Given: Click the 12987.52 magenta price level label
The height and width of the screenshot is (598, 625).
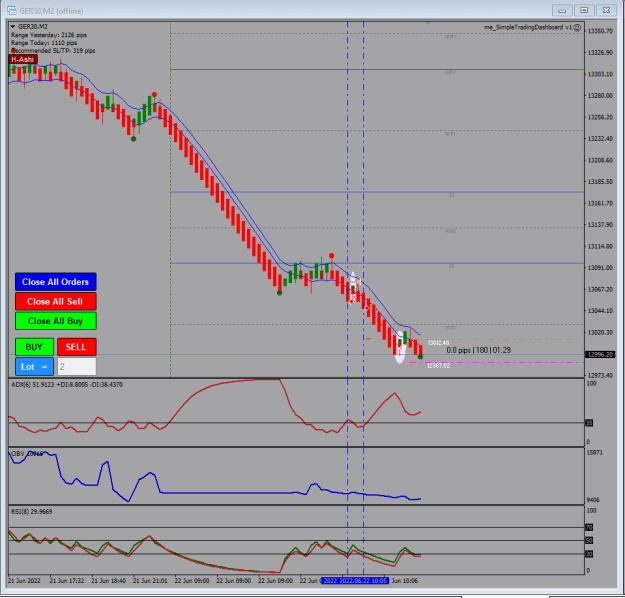Looking at the screenshot, I should [438, 366].
